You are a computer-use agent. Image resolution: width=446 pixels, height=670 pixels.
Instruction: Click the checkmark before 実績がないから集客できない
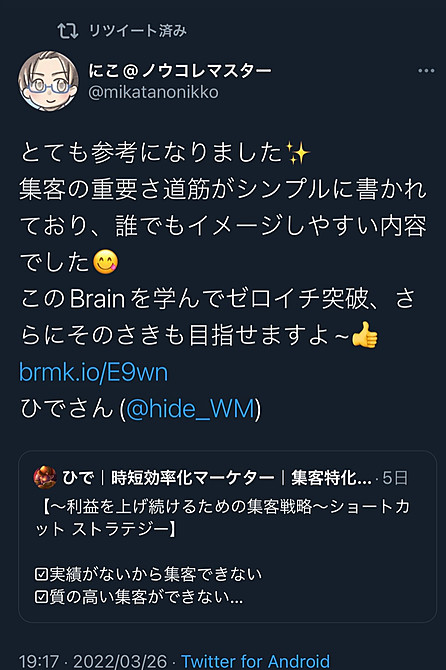41,574
